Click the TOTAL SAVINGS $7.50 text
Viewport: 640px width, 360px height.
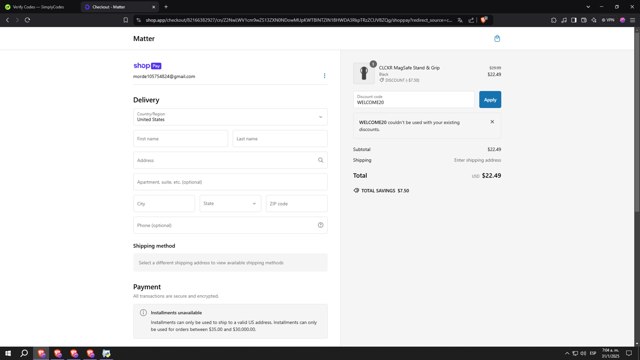[385, 191]
